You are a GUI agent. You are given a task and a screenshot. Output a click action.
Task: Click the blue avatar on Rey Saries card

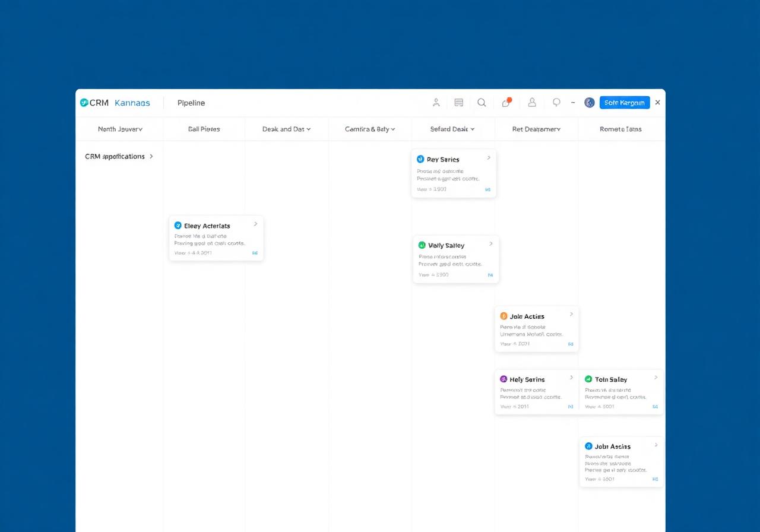pyautogui.click(x=420, y=159)
